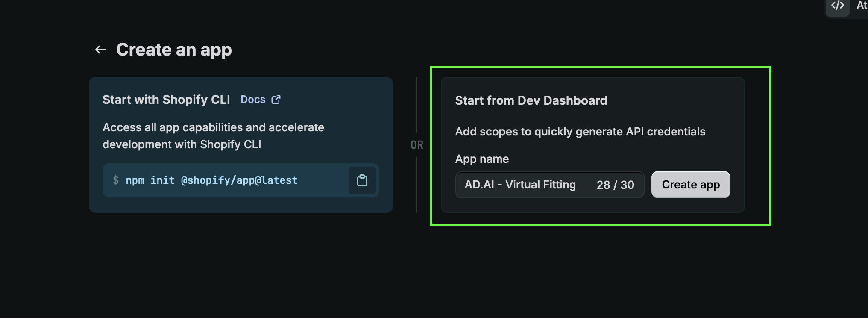The height and width of the screenshot is (318, 868).
Task: Click the Start from Dev Dashboard title
Action: tap(531, 100)
